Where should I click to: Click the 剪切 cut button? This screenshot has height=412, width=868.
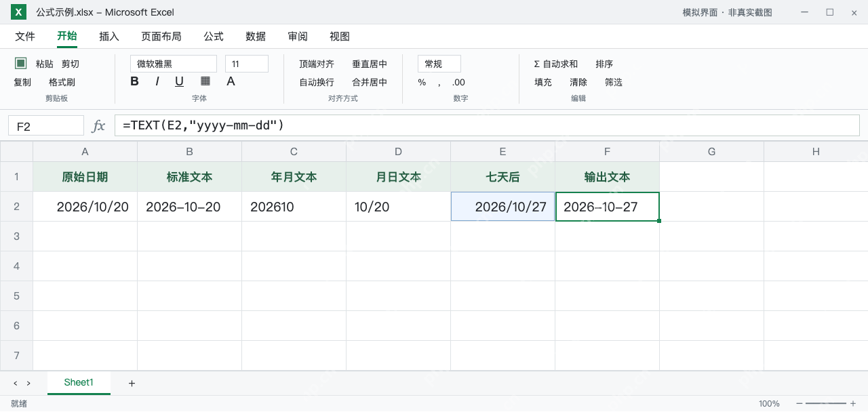71,64
